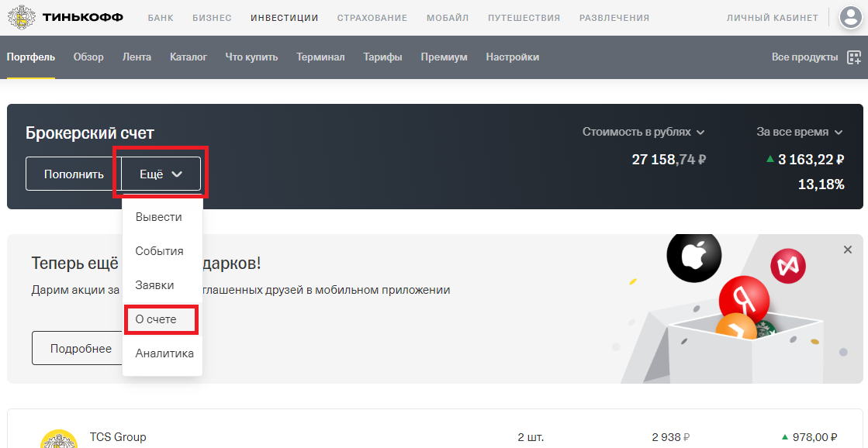
Task: Switch to the Портфель tab
Action: click(31, 57)
